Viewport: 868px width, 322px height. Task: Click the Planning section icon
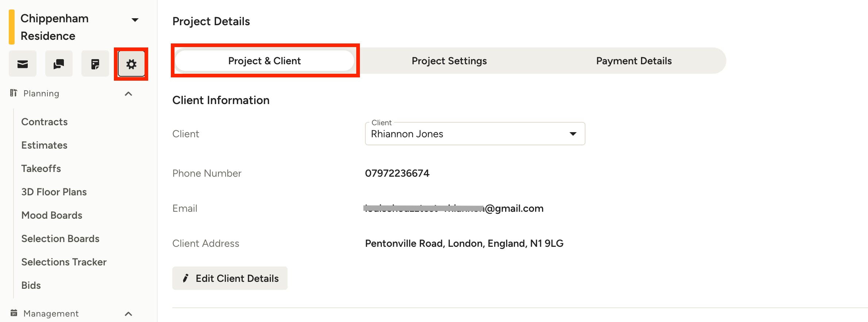click(14, 93)
